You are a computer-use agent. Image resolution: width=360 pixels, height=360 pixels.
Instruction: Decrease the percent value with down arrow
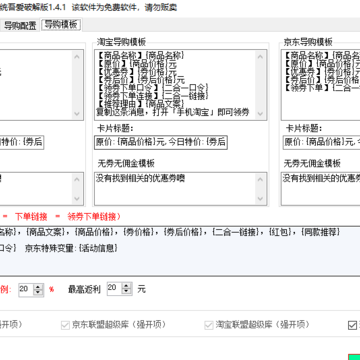click(38, 293)
